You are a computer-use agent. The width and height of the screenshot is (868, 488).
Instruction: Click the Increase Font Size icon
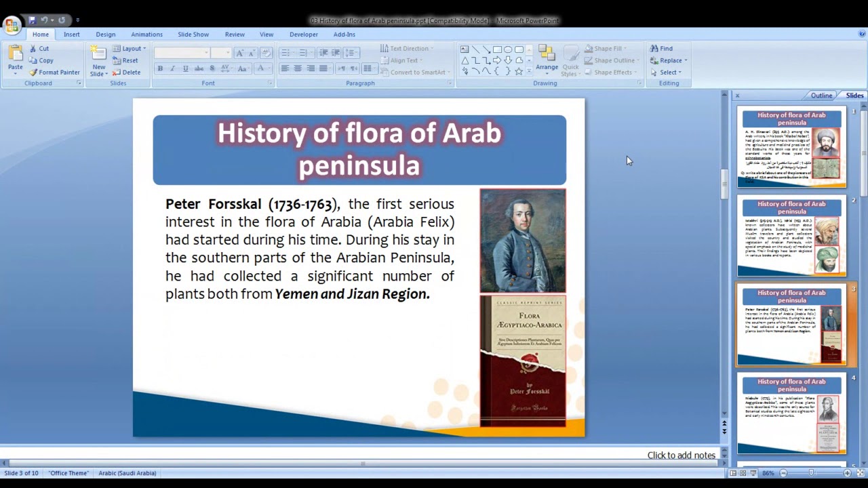tap(240, 53)
